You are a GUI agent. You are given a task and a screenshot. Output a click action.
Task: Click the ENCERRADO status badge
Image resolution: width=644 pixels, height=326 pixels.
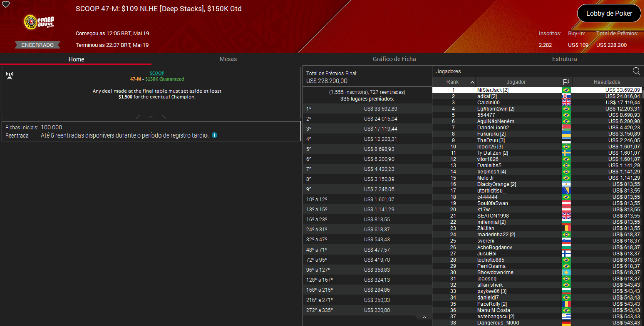click(x=38, y=45)
